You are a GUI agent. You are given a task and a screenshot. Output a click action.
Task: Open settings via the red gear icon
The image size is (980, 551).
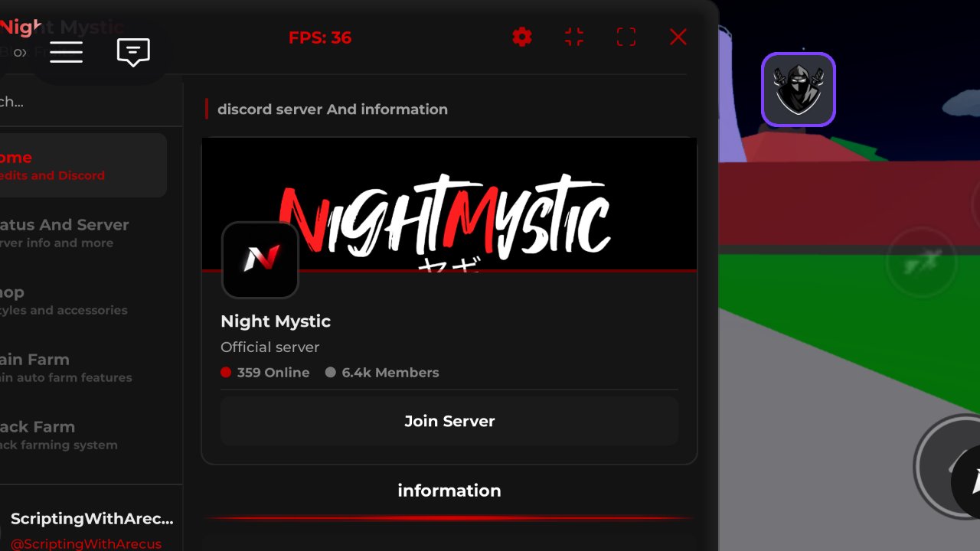pyautogui.click(x=521, y=37)
